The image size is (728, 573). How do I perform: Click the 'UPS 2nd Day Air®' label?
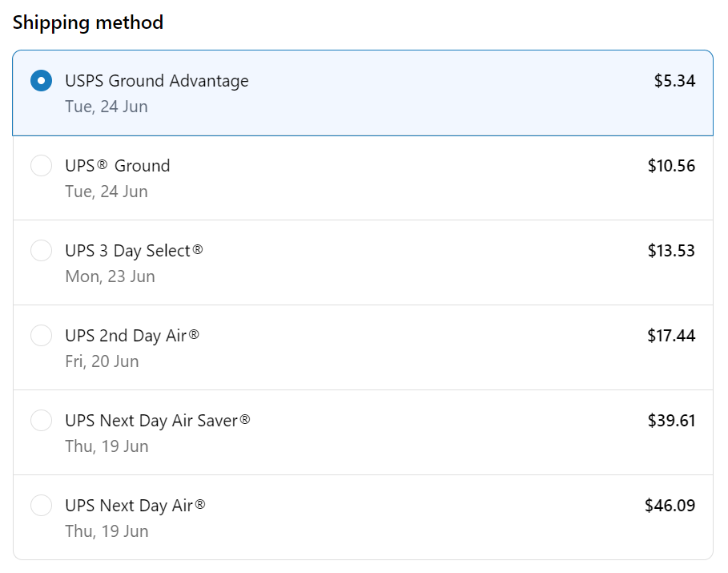point(132,336)
